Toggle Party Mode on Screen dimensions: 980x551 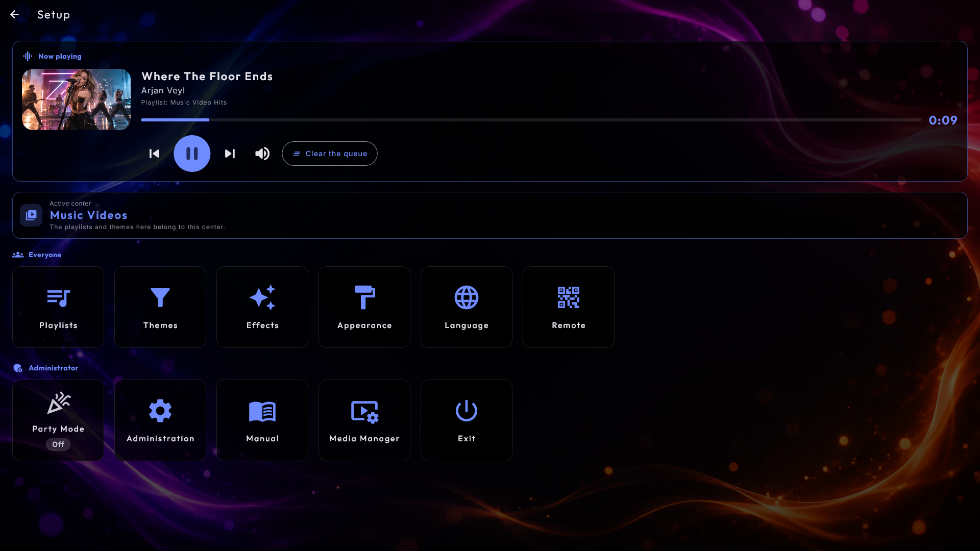click(58, 420)
